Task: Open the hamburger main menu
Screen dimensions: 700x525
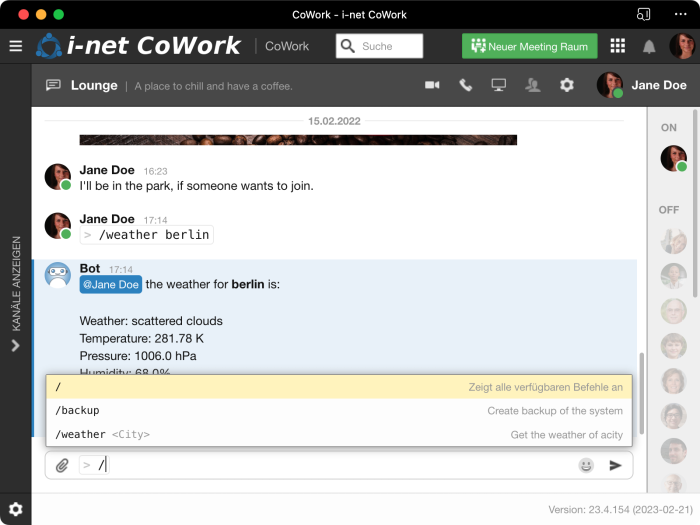Action: [x=15, y=46]
